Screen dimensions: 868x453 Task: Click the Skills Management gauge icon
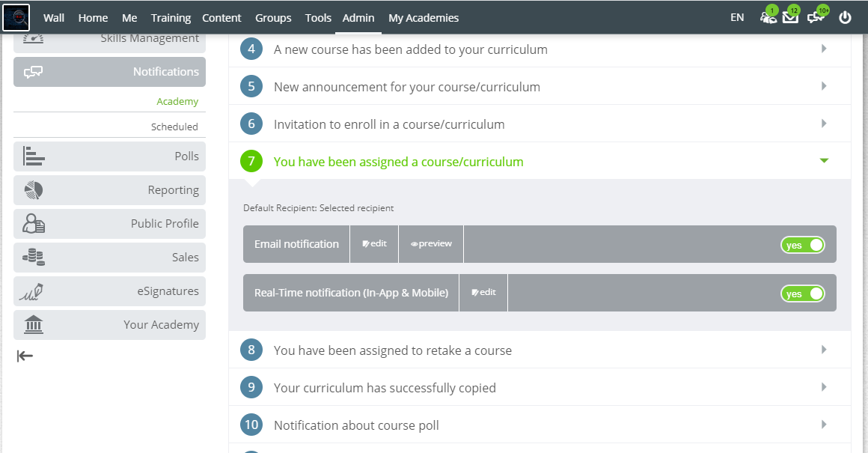[33, 39]
